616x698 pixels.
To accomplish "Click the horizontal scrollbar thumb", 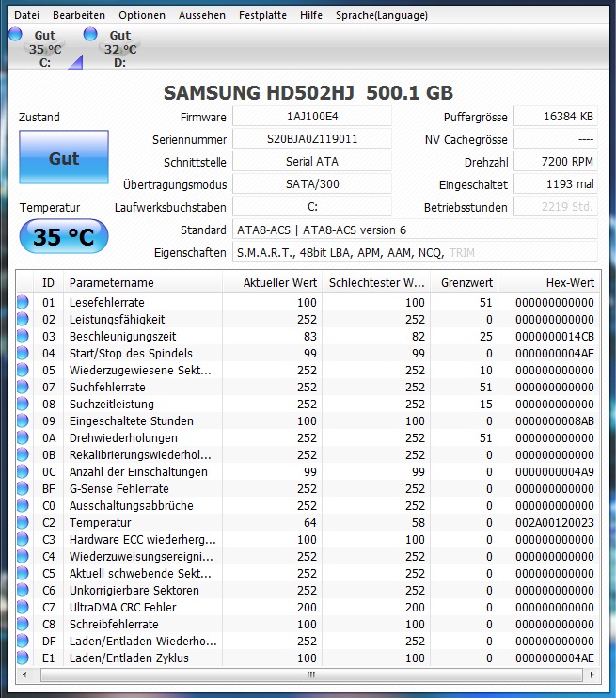I will [x=311, y=674].
